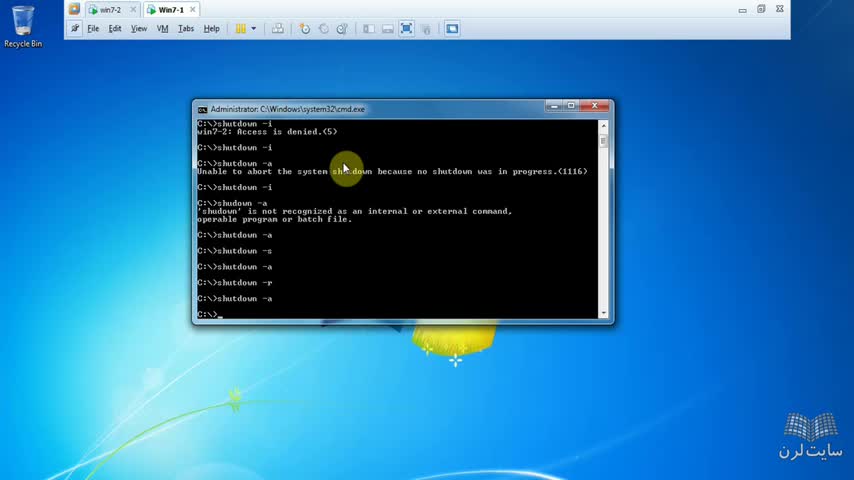
Task: Switch to the win7-2 tab
Action: click(112, 10)
